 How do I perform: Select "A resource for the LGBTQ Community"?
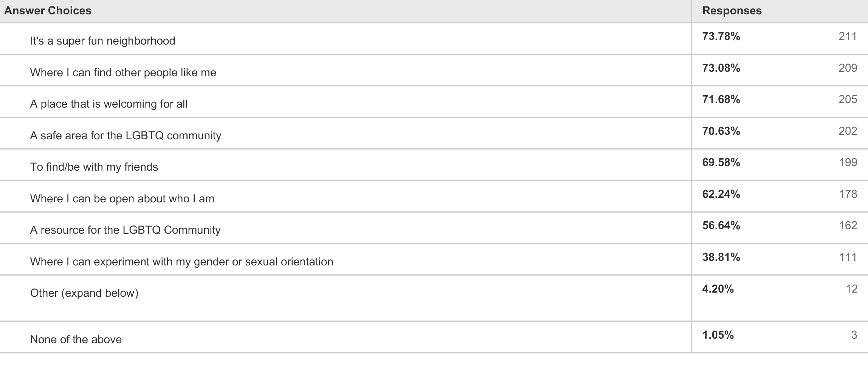click(125, 230)
